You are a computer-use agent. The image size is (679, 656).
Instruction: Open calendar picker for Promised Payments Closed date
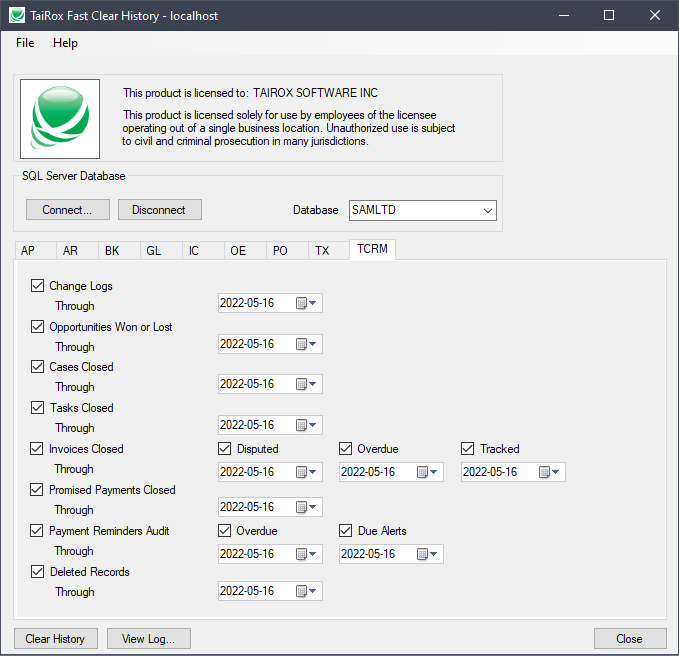(306, 507)
